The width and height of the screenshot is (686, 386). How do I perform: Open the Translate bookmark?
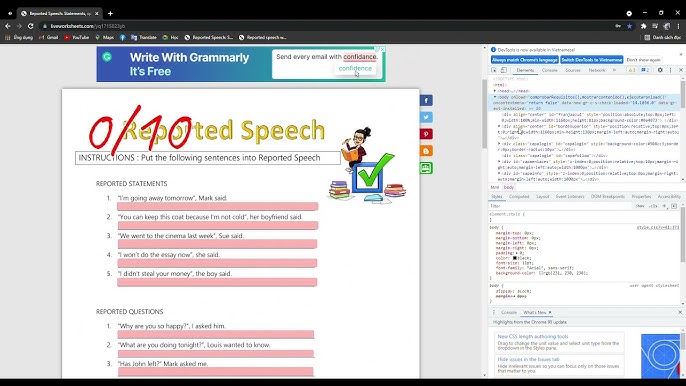tap(144, 38)
